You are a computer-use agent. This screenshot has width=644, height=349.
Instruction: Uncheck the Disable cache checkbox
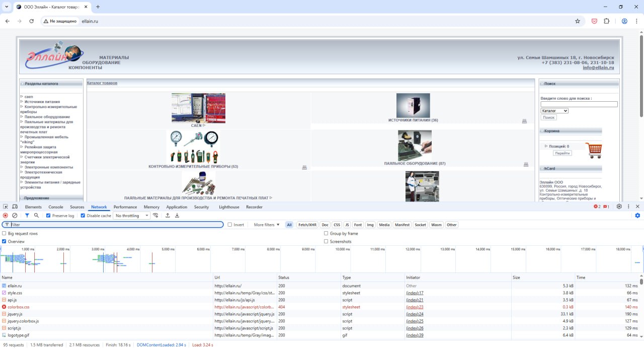(x=83, y=216)
